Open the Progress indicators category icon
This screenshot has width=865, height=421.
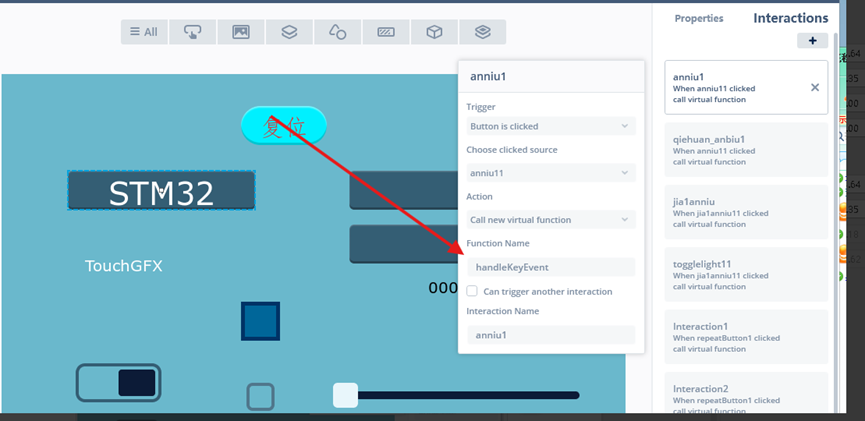pyautogui.click(x=386, y=32)
